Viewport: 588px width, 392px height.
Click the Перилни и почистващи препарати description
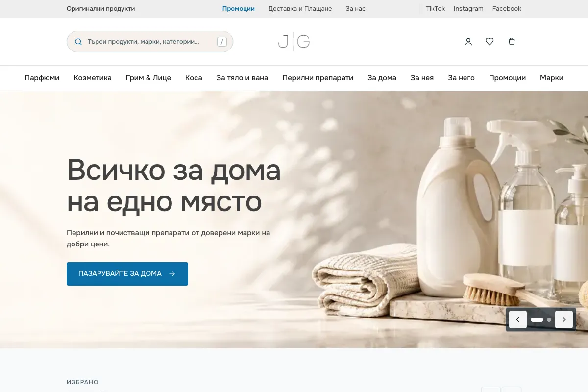point(169,238)
